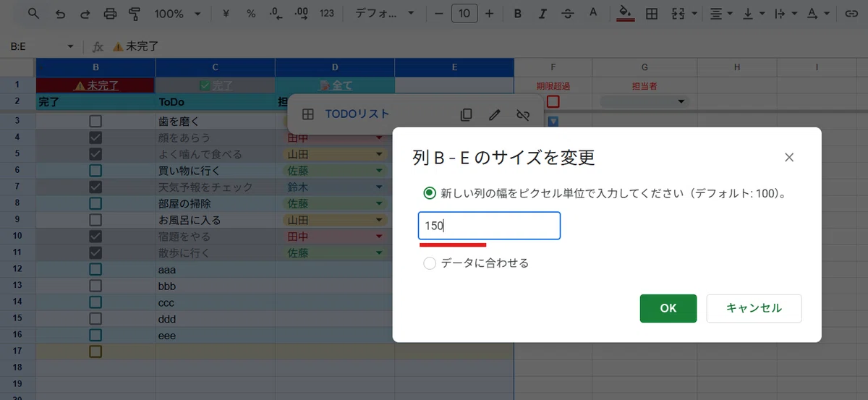Click the cell containing eee
Viewport: 868px width, 400px height.
pos(216,335)
